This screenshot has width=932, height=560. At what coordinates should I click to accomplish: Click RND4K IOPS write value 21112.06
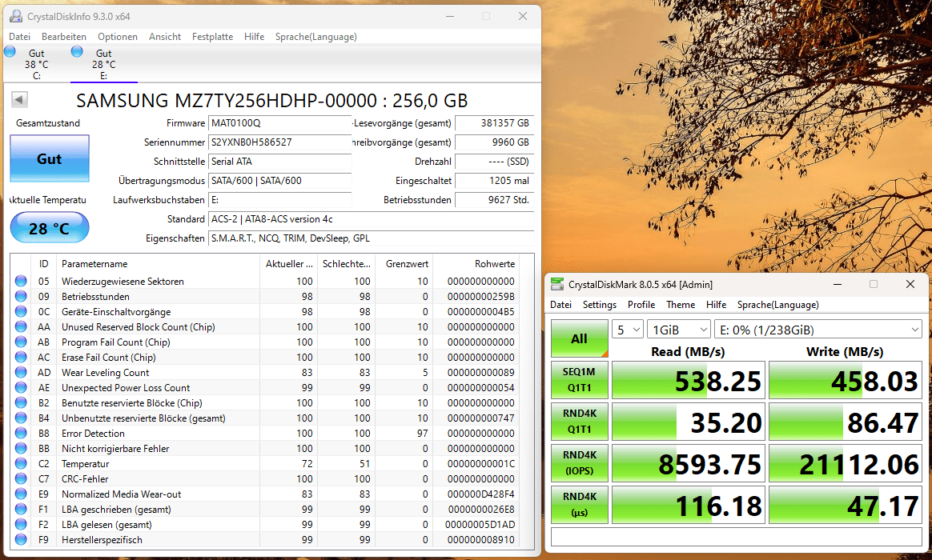[x=846, y=463]
